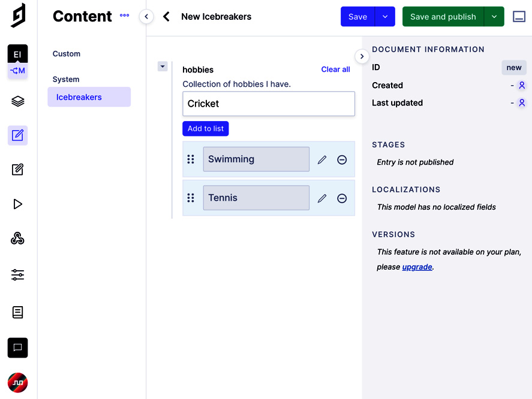Expand the hobbies field disclosure arrow
The image size is (532, 399).
point(162,66)
